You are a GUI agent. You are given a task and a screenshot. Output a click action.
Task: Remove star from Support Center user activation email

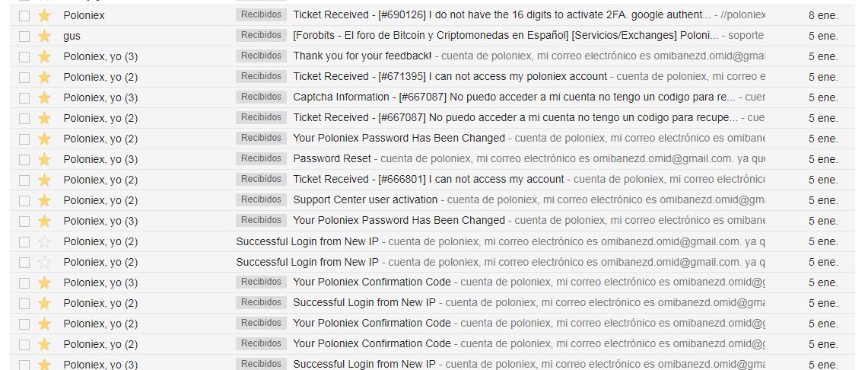tap(44, 200)
